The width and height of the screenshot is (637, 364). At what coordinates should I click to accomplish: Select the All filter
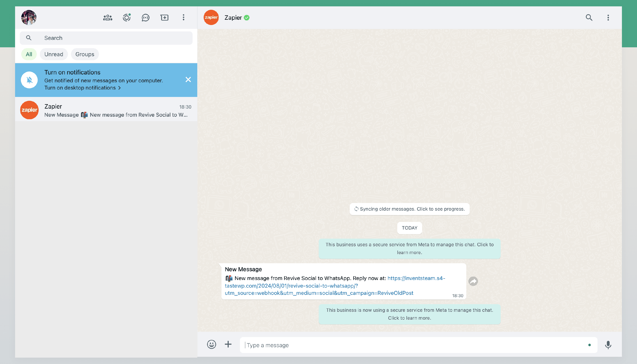[29, 54]
